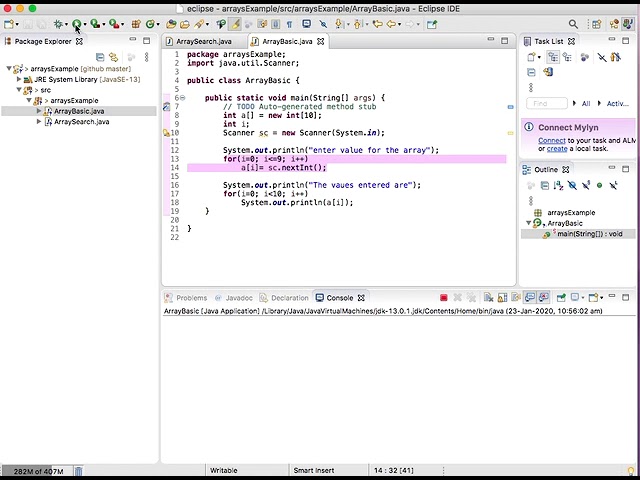The width and height of the screenshot is (640, 480).
Task: Expand ArraySearch.java in Package Explorer
Action: pos(39,122)
